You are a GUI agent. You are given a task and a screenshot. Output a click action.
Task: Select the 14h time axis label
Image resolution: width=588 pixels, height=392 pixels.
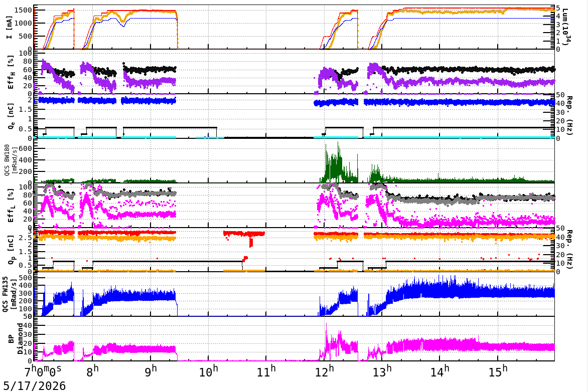[x=439, y=370]
